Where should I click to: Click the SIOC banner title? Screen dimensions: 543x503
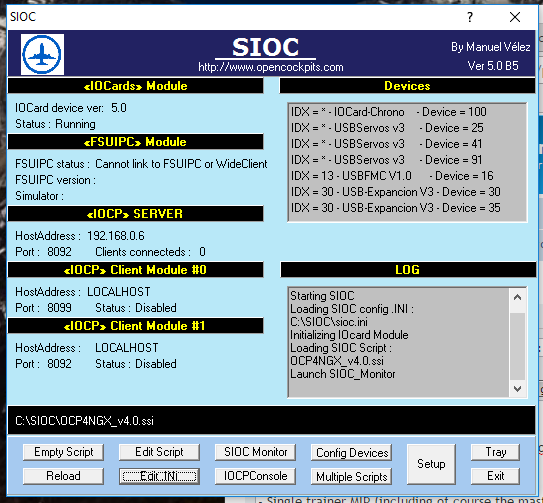click(x=265, y=47)
